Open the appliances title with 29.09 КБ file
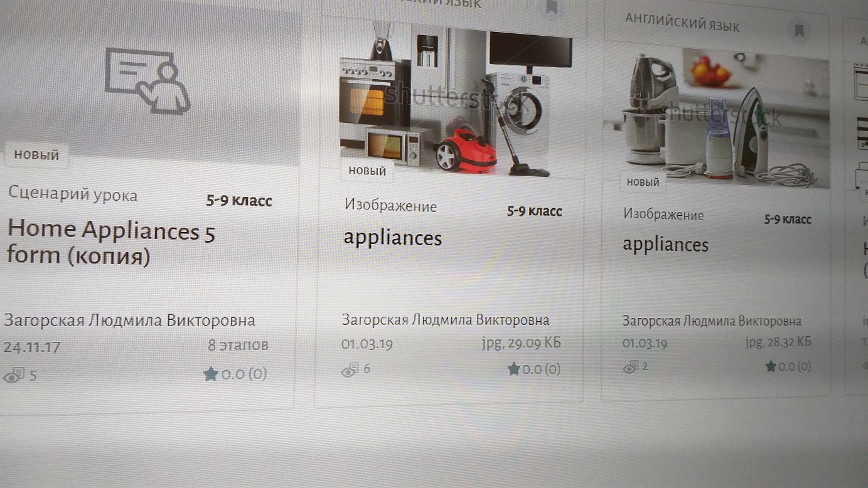This screenshot has height=488, width=868. (x=393, y=238)
